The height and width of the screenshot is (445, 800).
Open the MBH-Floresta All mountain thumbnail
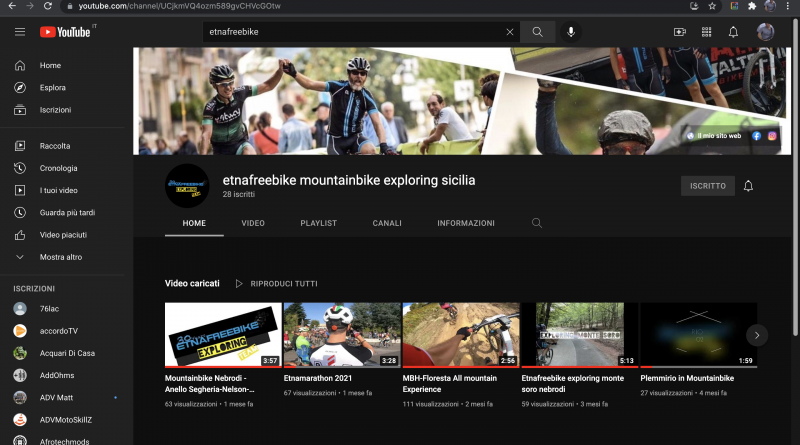(461, 335)
